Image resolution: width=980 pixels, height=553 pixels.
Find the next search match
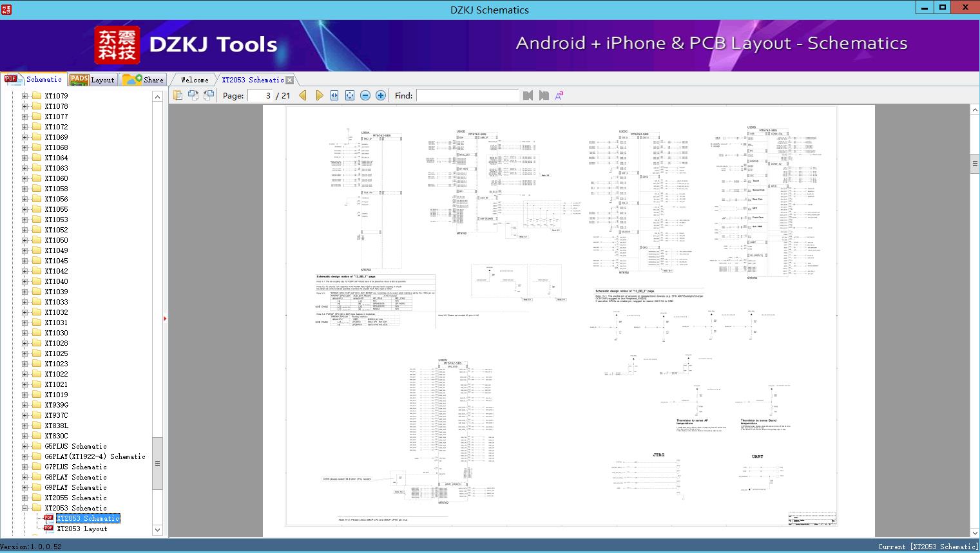coord(544,95)
